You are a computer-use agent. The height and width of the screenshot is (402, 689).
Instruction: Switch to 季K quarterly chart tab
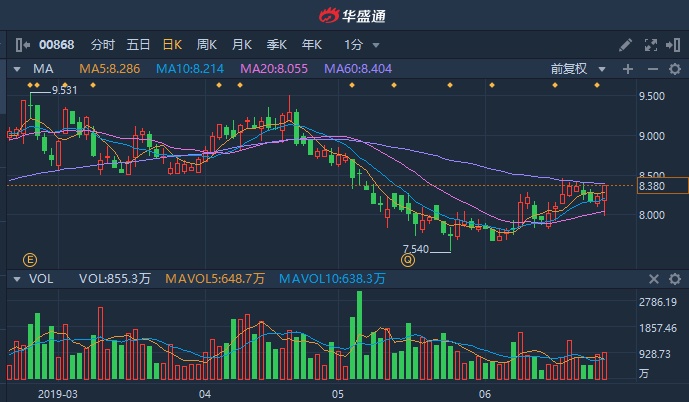(276, 45)
